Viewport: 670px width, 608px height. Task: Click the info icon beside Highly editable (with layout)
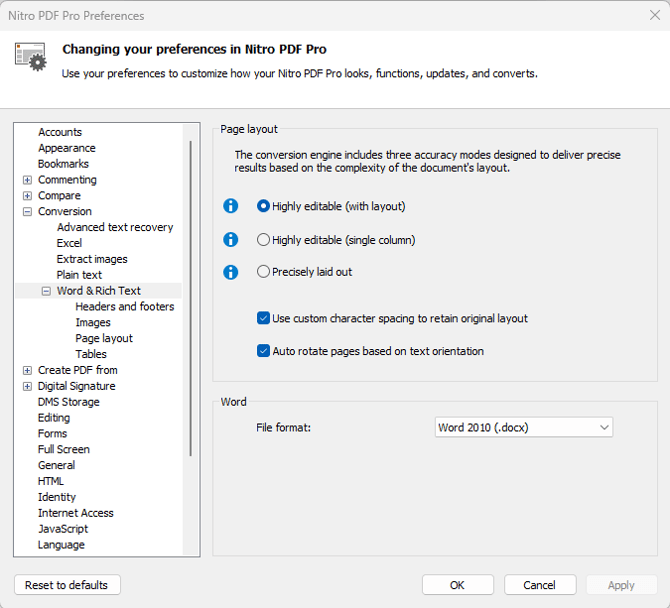pos(230,206)
